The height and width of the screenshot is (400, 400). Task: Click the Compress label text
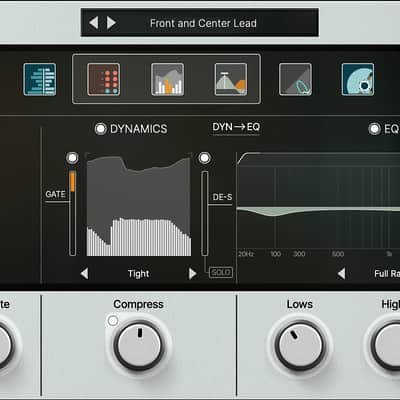click(x=138, y=304)
